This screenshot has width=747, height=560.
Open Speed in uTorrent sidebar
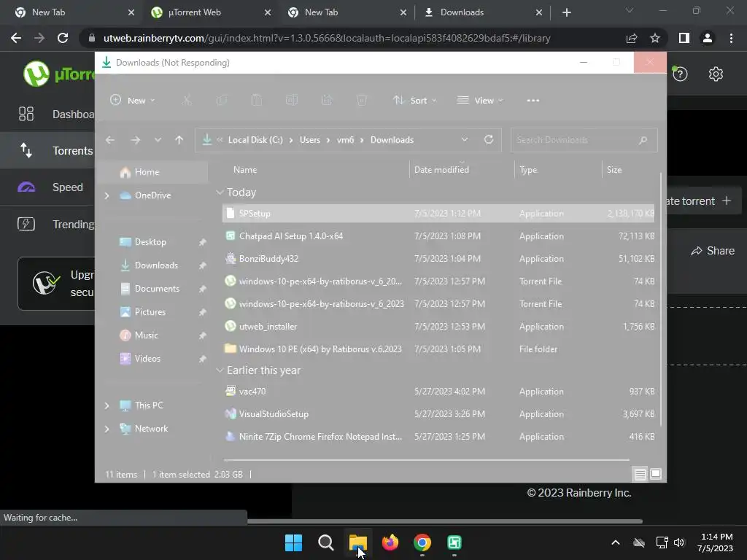pyautogui.click(x=47, y=187)
